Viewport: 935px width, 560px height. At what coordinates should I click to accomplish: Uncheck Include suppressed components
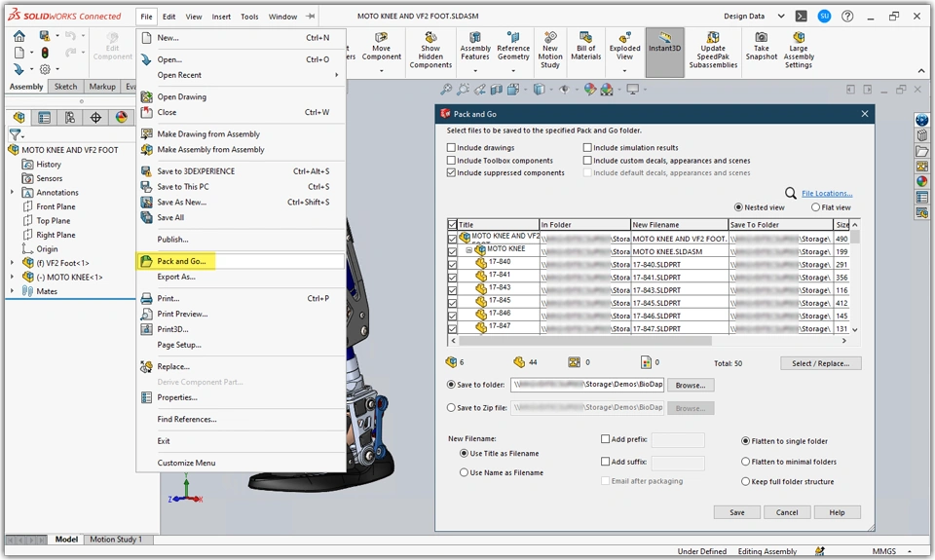452,172
